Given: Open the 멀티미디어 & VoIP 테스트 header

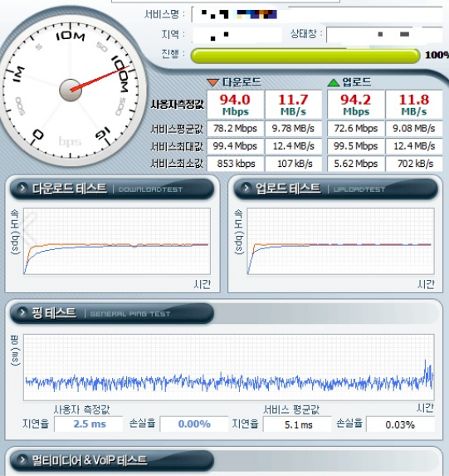Looking at the screenshot, I should (112, 460).
